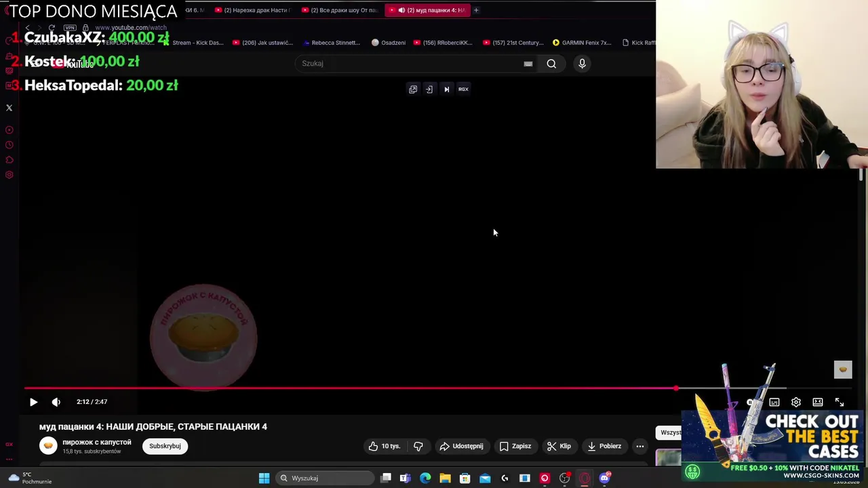Toggle subtitles on the player
This screenshot has width=868, height=488.
(774, 403)
